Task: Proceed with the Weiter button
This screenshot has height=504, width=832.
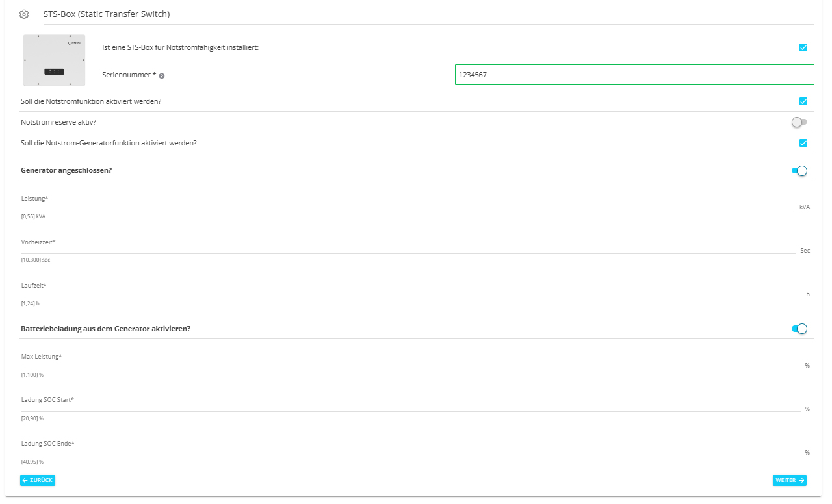Action: click(x=789, y=480)
